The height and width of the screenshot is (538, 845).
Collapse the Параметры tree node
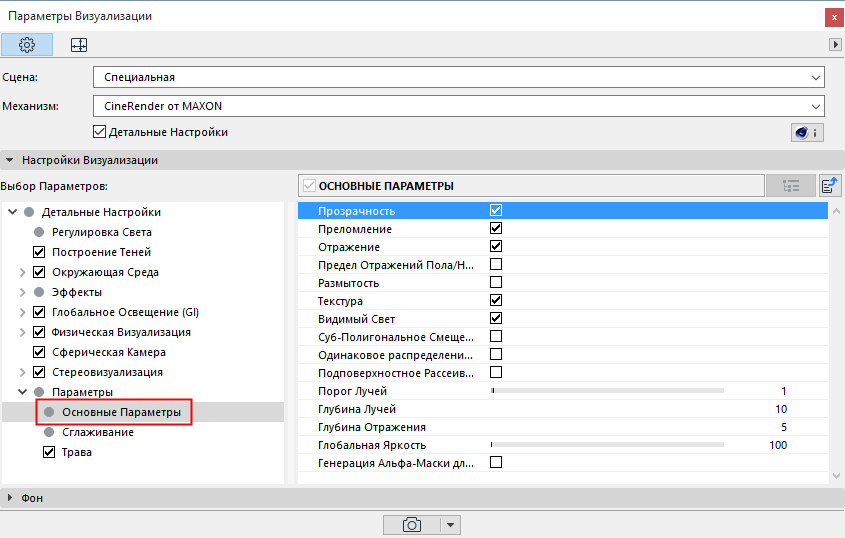22,392
